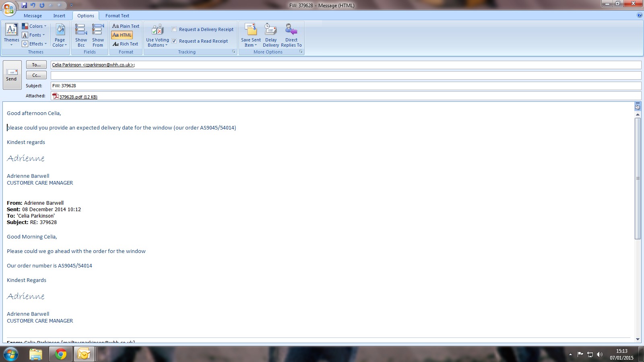Open Outlook from the taskbar
Viewport: 644px width, 362px height.
(84, 354)
